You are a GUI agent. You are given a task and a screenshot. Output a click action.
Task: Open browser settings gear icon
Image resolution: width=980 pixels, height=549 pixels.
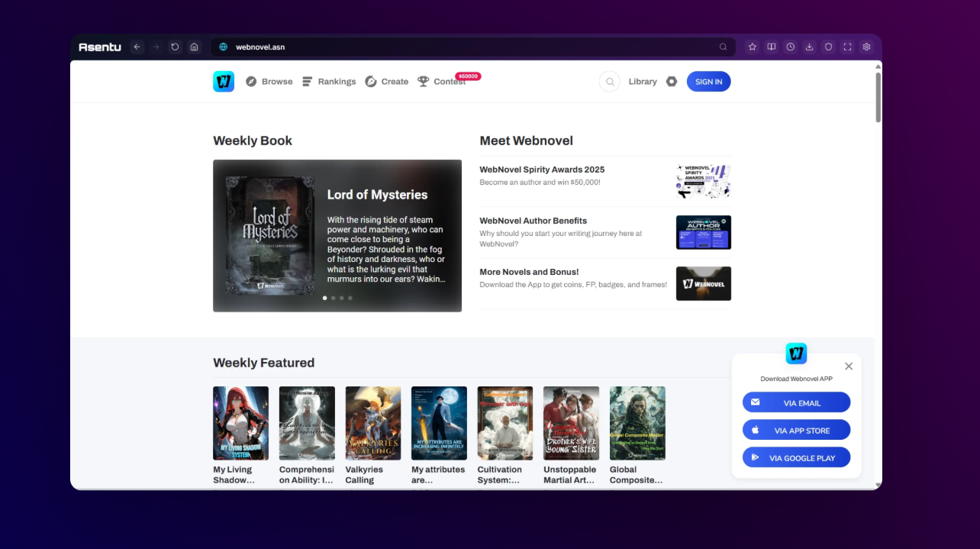pos(866,47)
